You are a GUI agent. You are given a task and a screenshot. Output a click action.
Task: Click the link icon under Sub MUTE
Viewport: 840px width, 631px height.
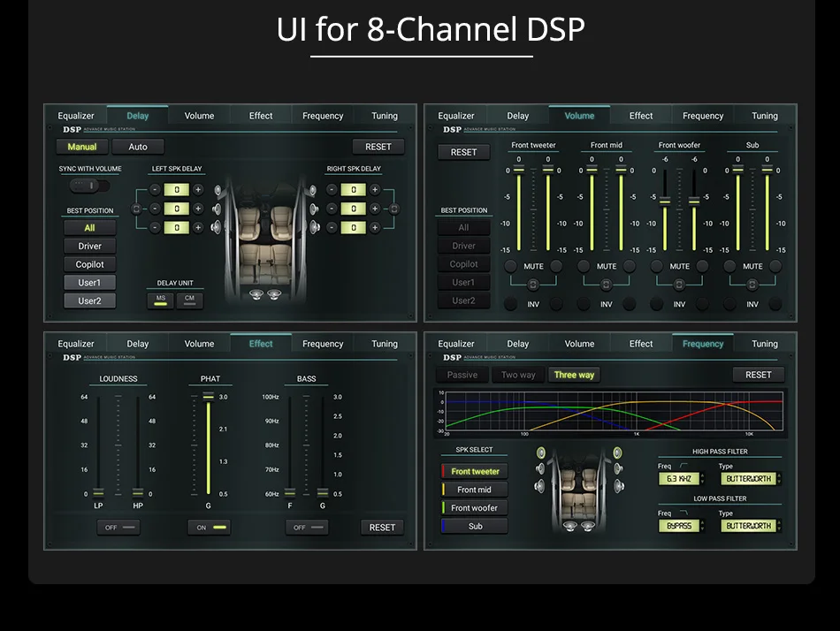(x=752, y=285)
